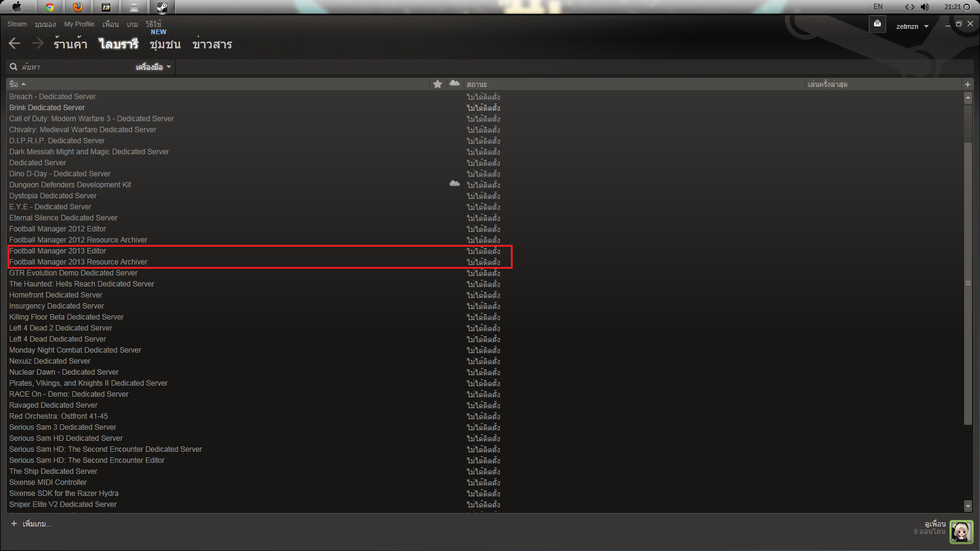Click the vertical scrollbar thumb
This screenshot has height=551, width=980.
(968, 282)
